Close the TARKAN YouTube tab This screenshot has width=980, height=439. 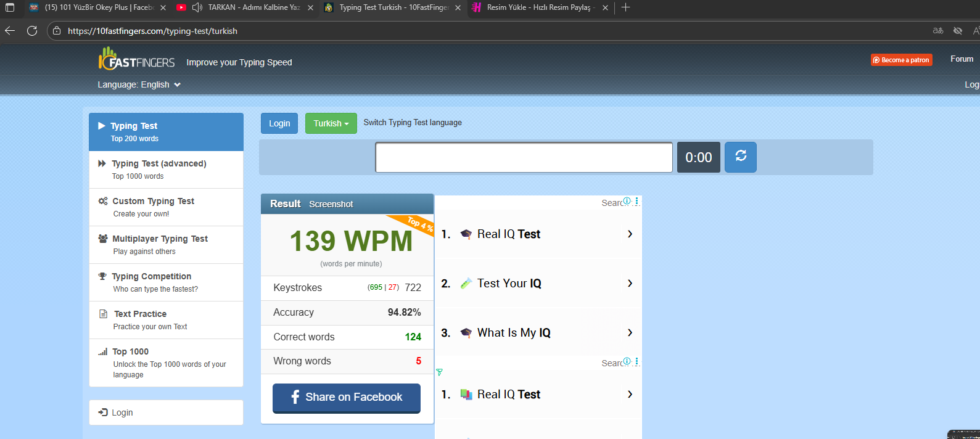[x=310, y=8]
